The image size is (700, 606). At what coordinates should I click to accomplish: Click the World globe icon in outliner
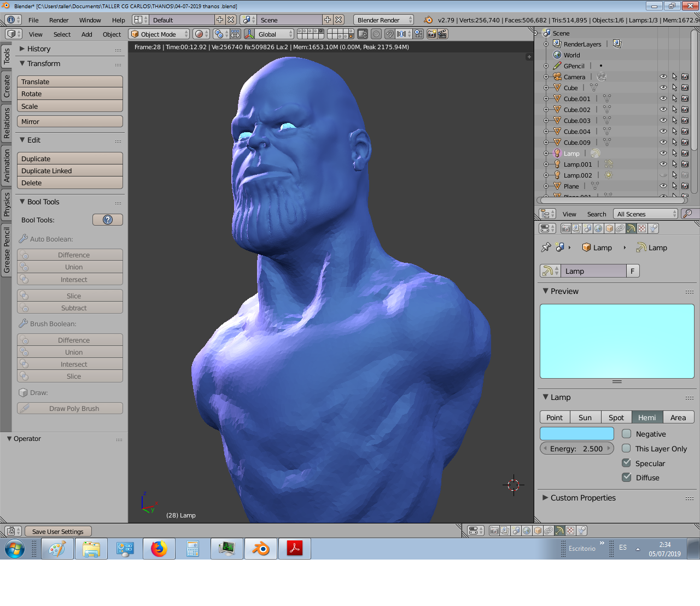point(557,55)
